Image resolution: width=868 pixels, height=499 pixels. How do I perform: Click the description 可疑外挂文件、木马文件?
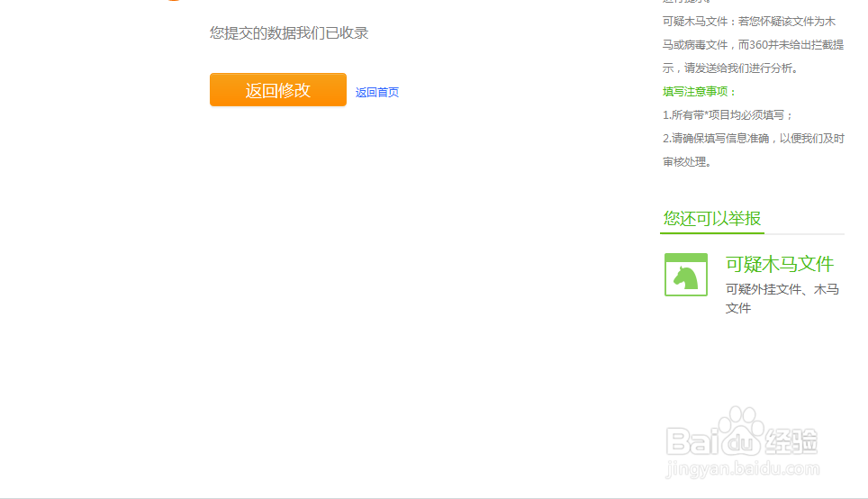coord(782,298)
